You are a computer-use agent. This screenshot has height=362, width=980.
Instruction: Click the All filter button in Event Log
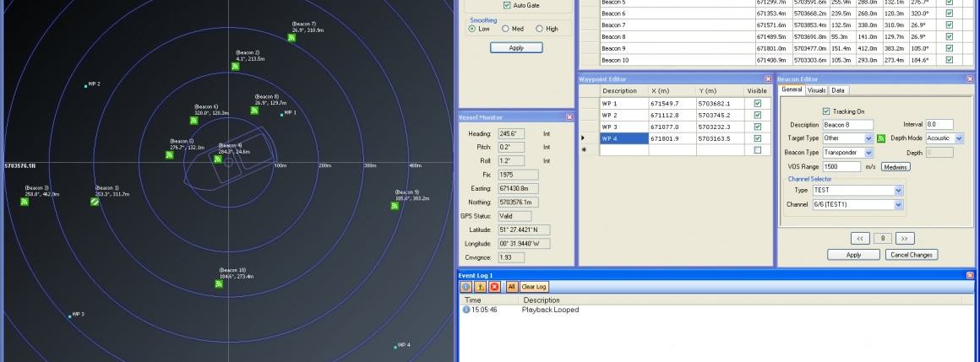[x=511, y=287]
